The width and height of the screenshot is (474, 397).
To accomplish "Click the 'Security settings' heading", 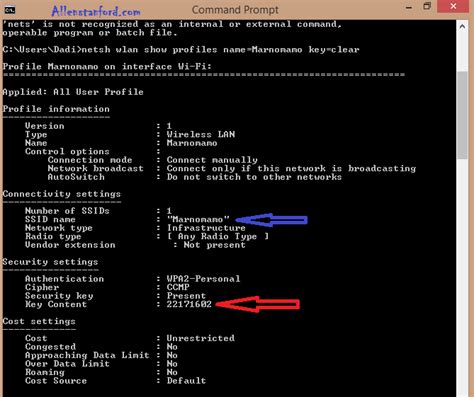I will [50, 262].
